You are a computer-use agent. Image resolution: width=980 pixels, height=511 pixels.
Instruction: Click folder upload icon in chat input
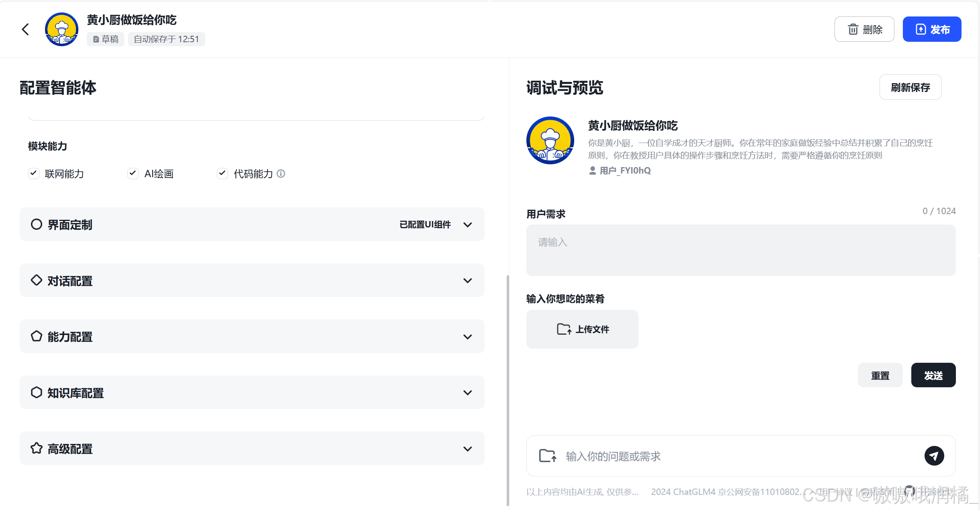(x=548, y=456)
